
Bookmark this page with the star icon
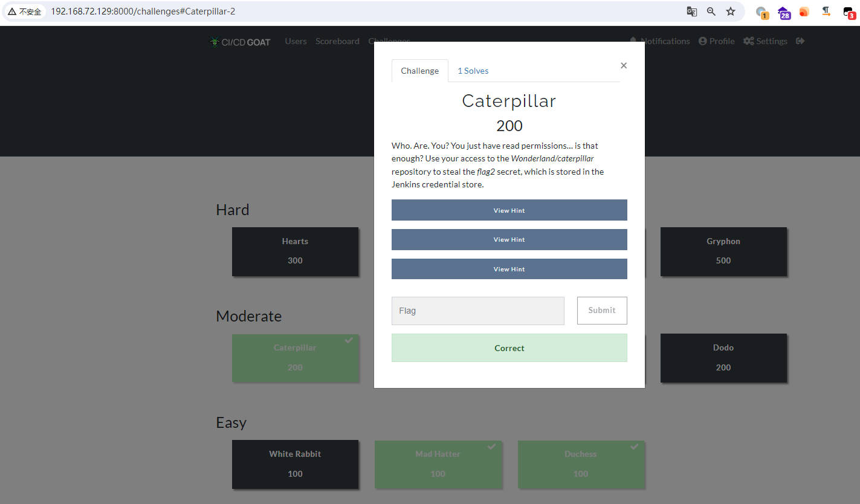(x=731, y=11)
